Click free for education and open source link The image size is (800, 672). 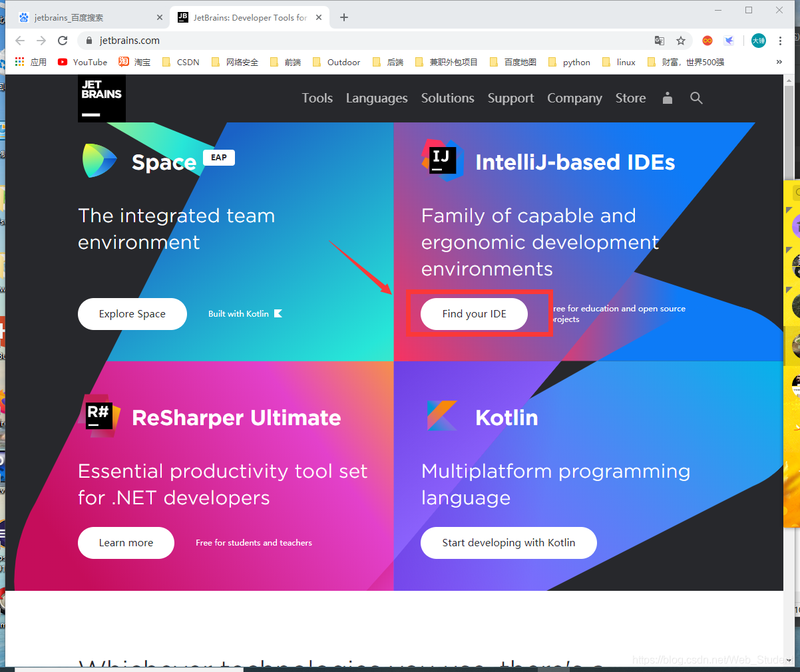(619, 313)
